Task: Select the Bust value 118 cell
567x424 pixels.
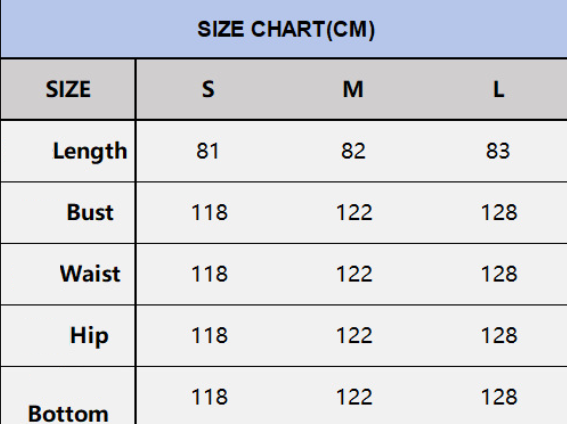Action: 209,212
